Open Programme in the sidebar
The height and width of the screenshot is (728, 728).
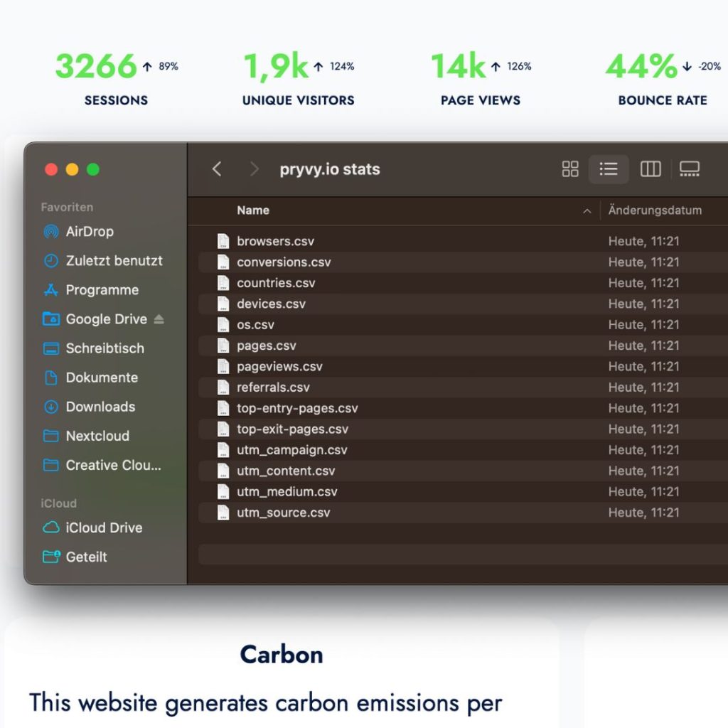coord(102,290)
